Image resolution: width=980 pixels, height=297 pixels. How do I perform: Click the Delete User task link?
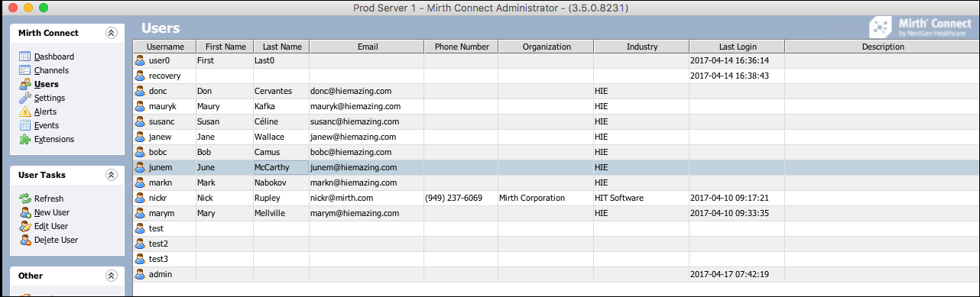(x=56, y=240)
